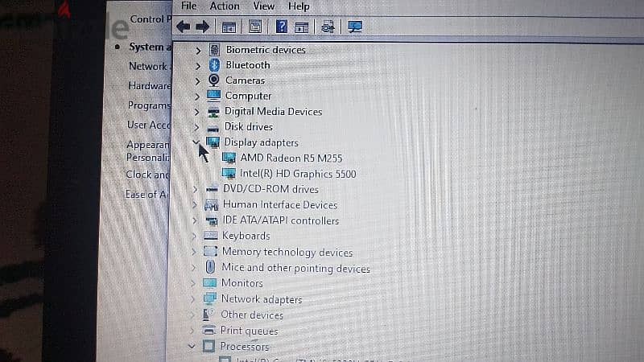Collapse the Processors node
Screen dimensions: 644x362
coord(192,346)
